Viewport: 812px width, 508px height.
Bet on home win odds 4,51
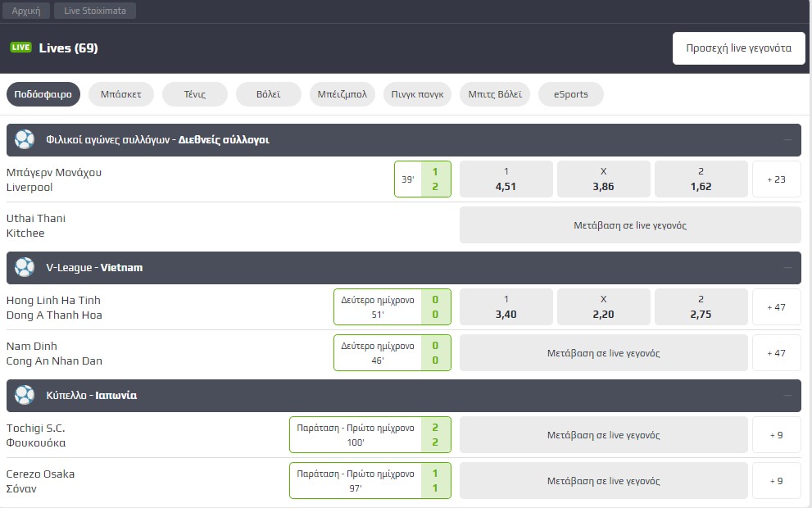tap(506, 179)
